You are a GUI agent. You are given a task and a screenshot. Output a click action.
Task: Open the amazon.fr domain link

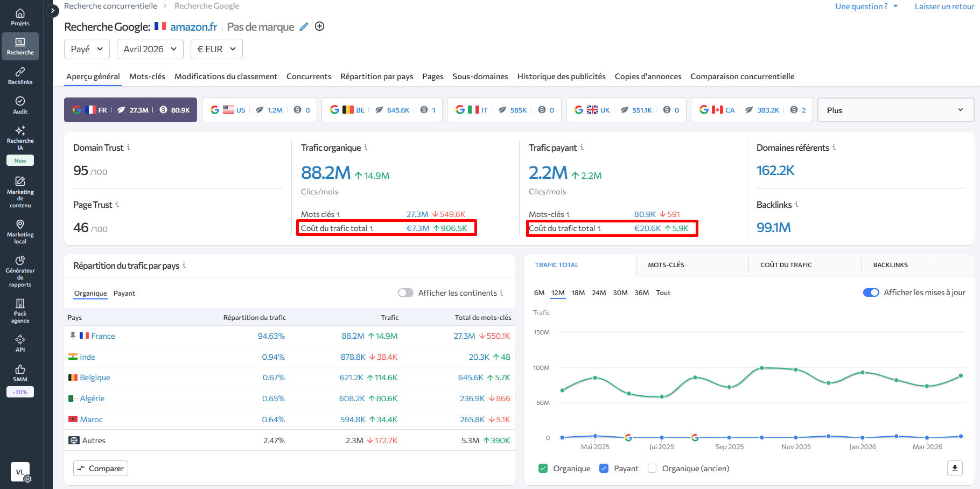tap(194, 27)
